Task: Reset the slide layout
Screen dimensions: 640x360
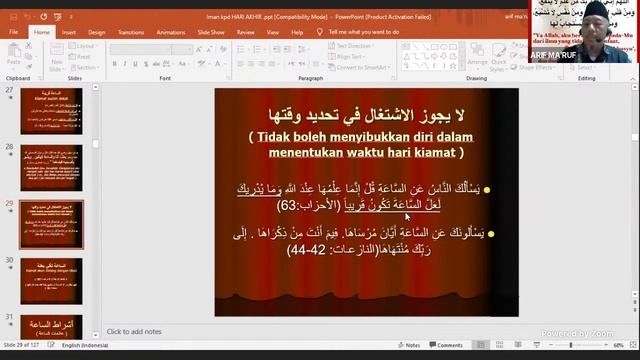Action: (x=80, y=57)
